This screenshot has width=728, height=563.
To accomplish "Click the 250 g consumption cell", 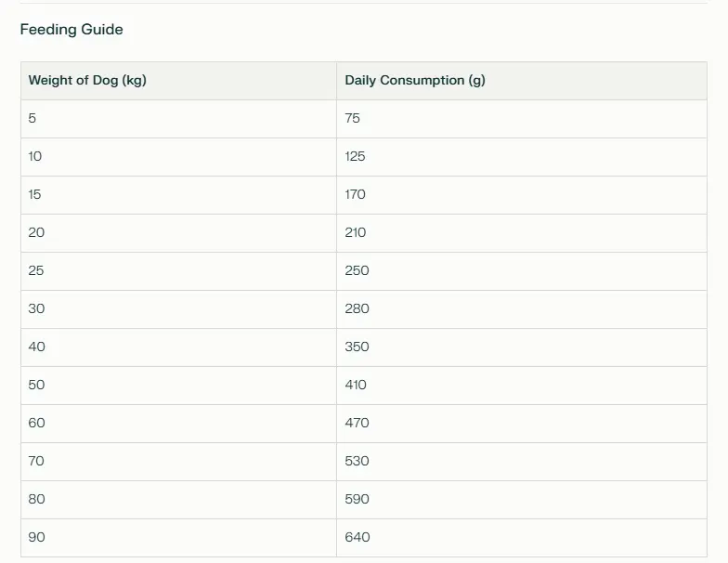I will [x=522, y=271].
